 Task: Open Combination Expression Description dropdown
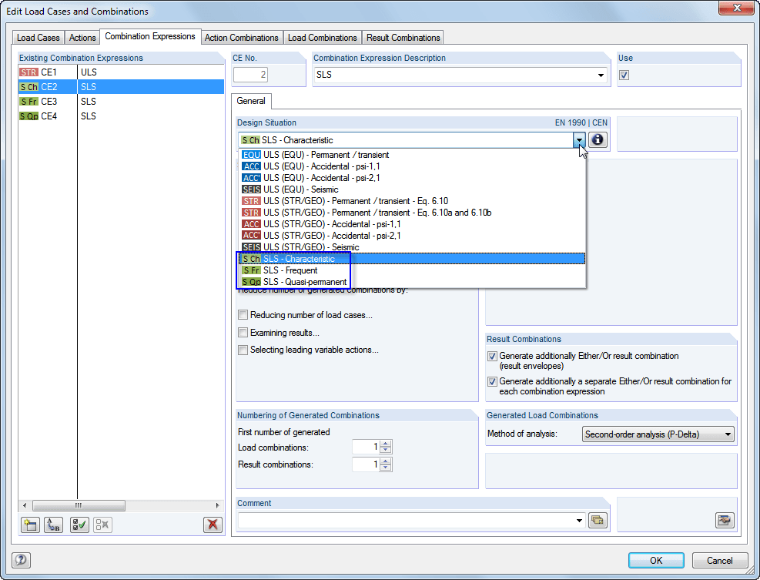pyautogui.click(x=601, y=75)
